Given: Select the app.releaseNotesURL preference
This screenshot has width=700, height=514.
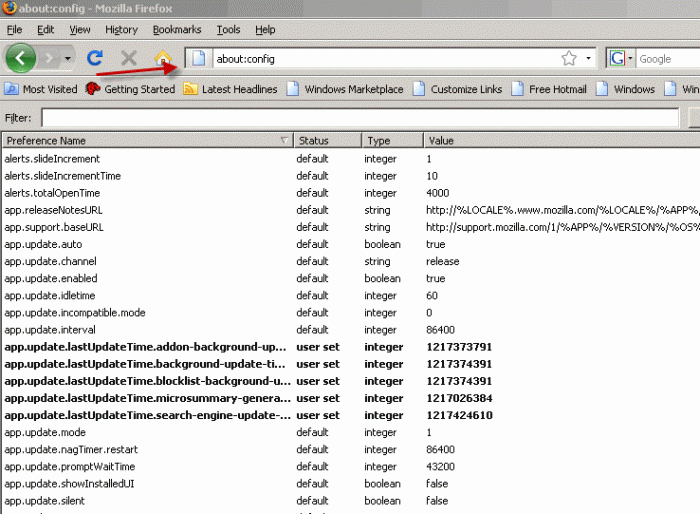Looking at the screenshot, I should [x=54, y=210].
